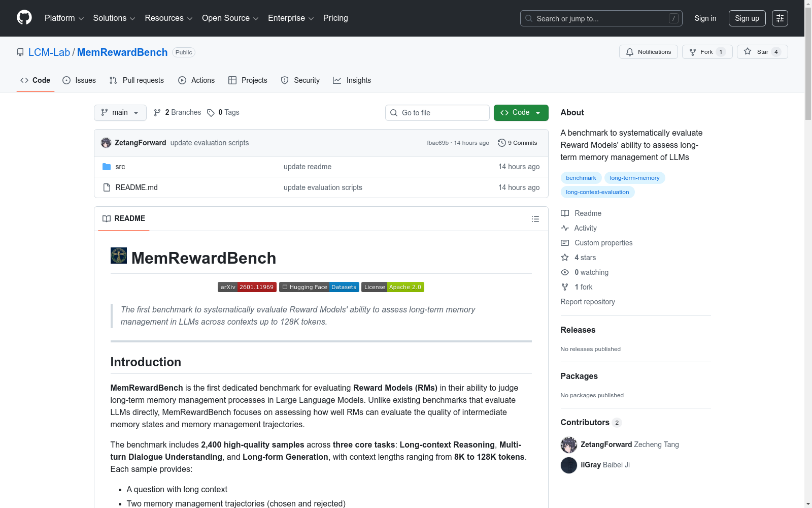Switch to the Issues tab
Image resolution: width=812 pixels, height=508 pixels.
click(79, 80)
